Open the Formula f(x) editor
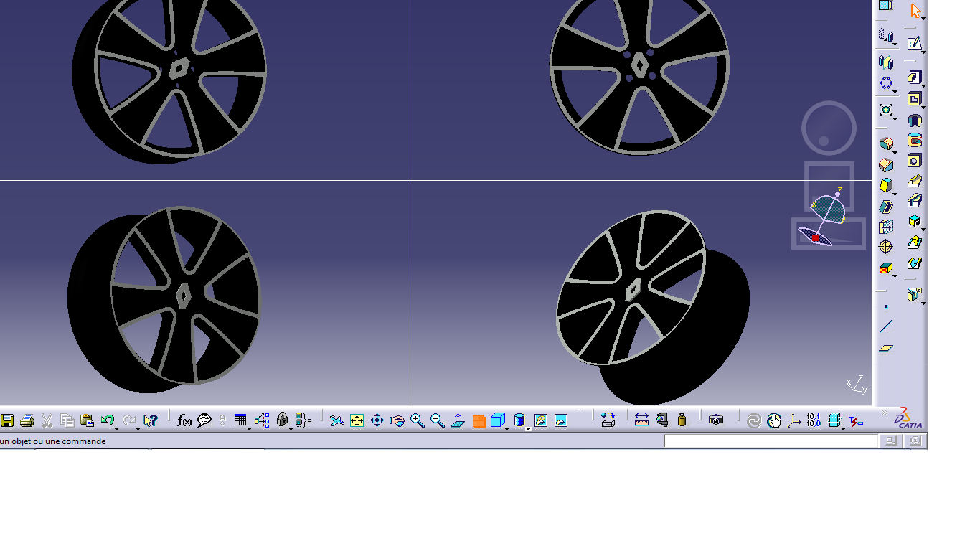 point(184,420)
